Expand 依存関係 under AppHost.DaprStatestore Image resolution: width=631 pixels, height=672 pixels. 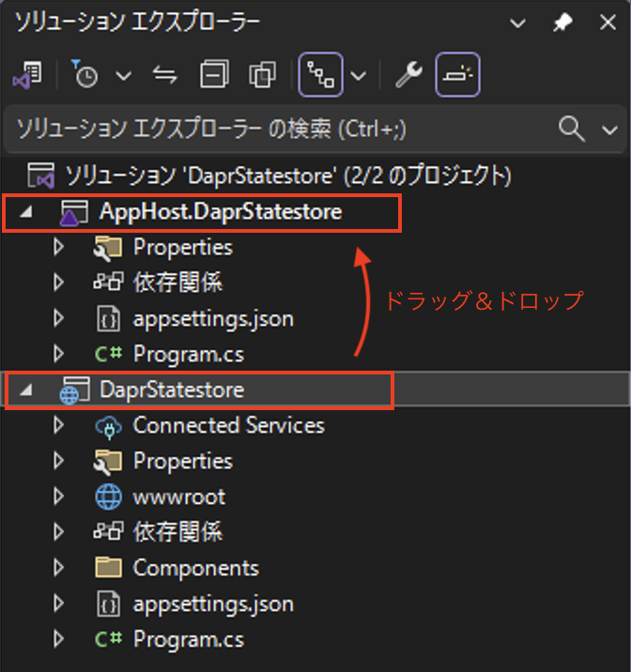pyautogui.click(x=59, y=283)
